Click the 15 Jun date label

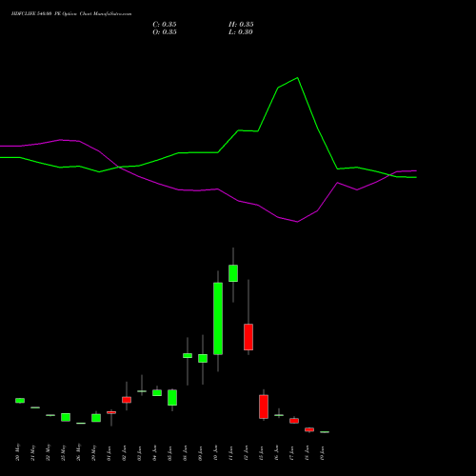pos(261,453)
